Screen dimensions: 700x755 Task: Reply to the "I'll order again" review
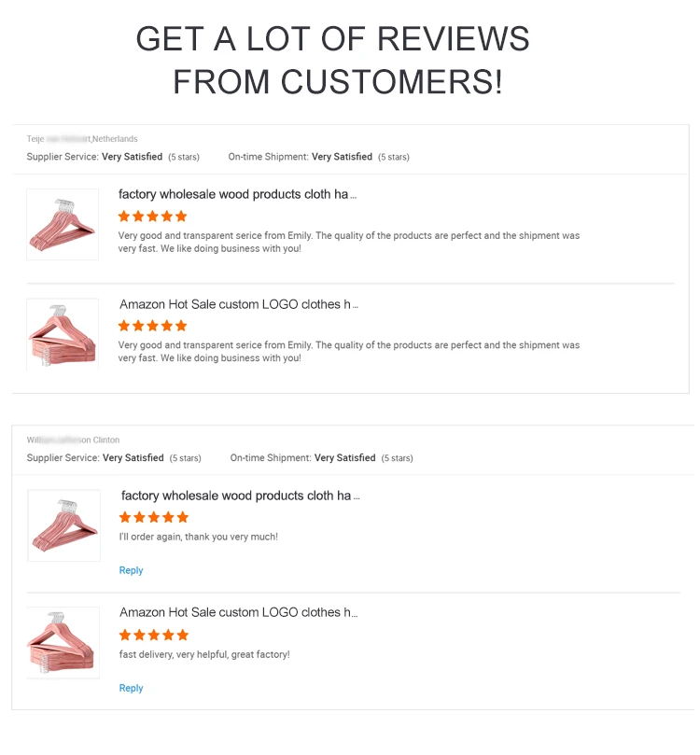point(131,570)
